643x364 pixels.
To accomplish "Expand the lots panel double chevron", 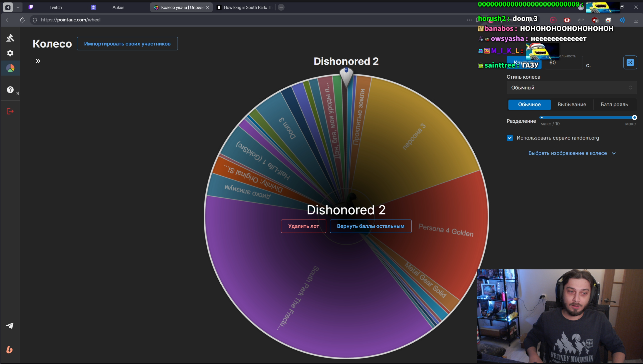I will tap(38, 61).
